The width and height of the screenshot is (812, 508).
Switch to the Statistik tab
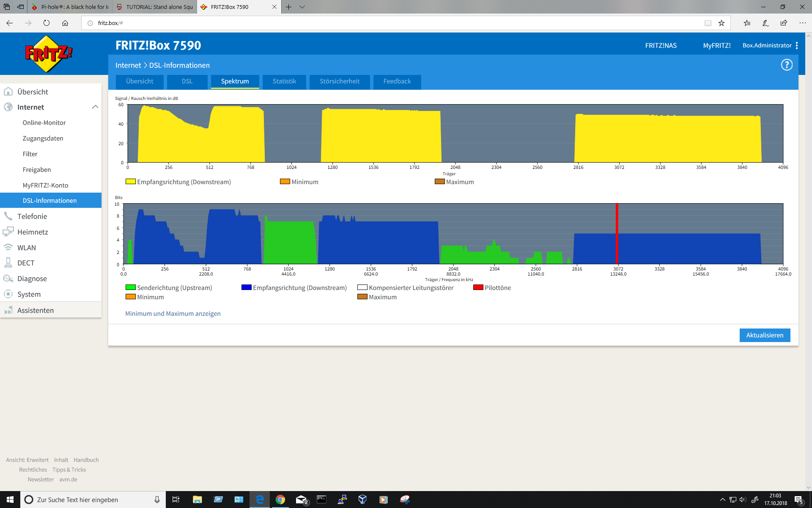tap(284, 81)
